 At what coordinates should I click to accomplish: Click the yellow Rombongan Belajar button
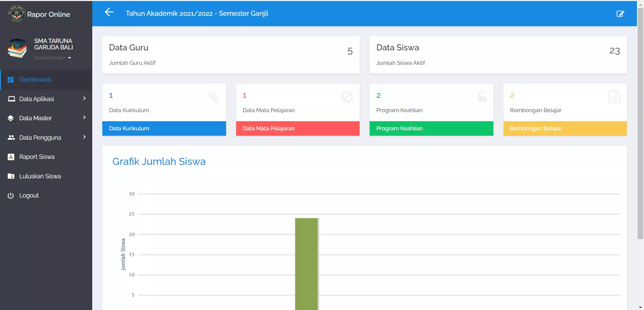565,128
